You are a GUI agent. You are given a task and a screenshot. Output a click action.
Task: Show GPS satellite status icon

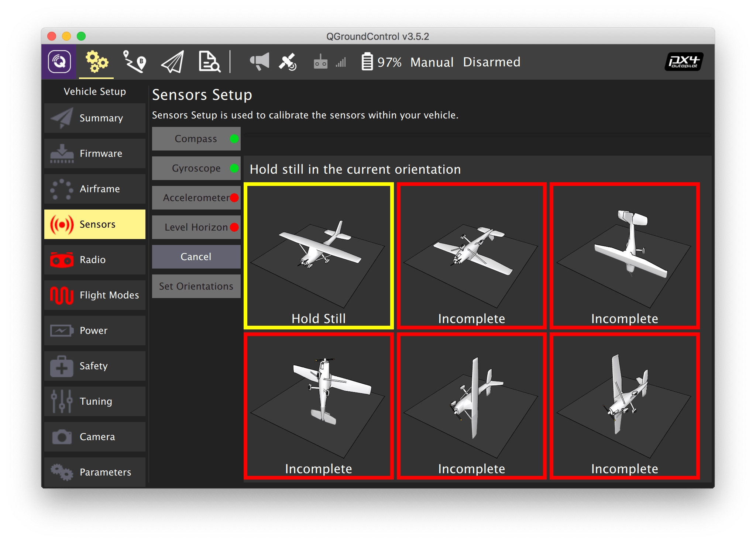click(x=288, y=62)
